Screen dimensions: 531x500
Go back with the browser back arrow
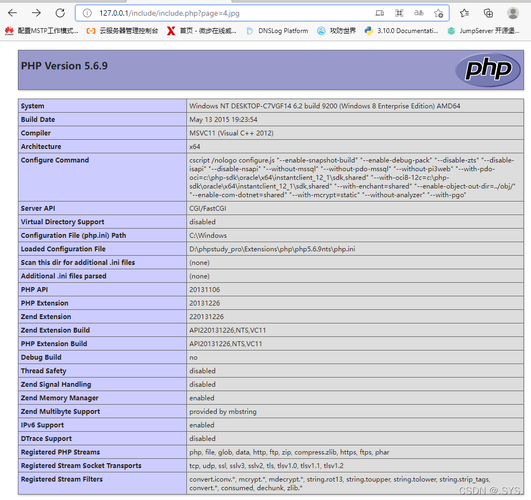pos(13,13)
